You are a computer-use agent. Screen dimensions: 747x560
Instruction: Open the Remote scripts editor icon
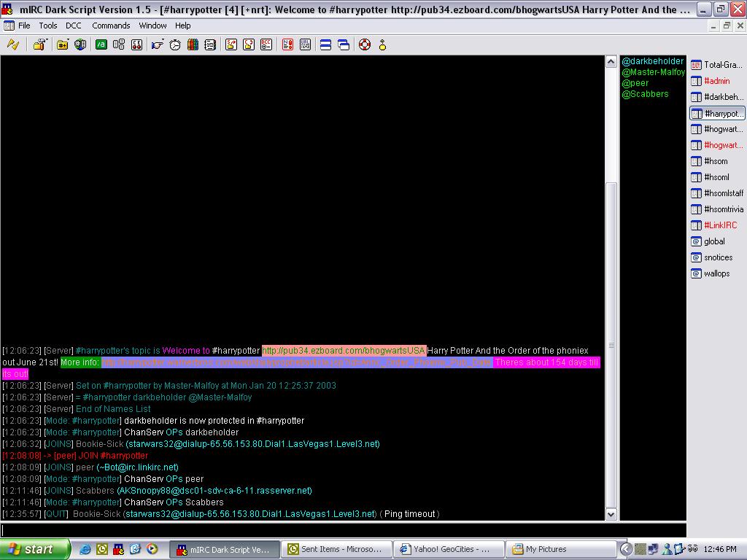[x=136, y=45]
